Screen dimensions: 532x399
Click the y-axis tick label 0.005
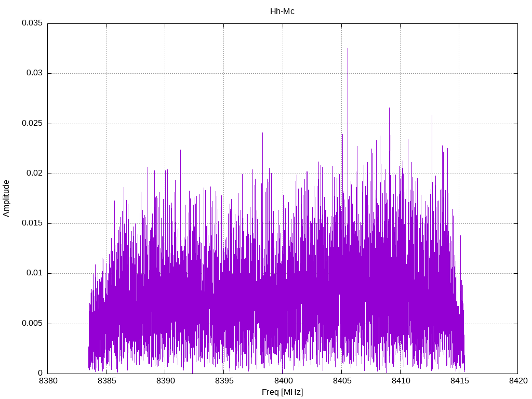click(32, 323)
